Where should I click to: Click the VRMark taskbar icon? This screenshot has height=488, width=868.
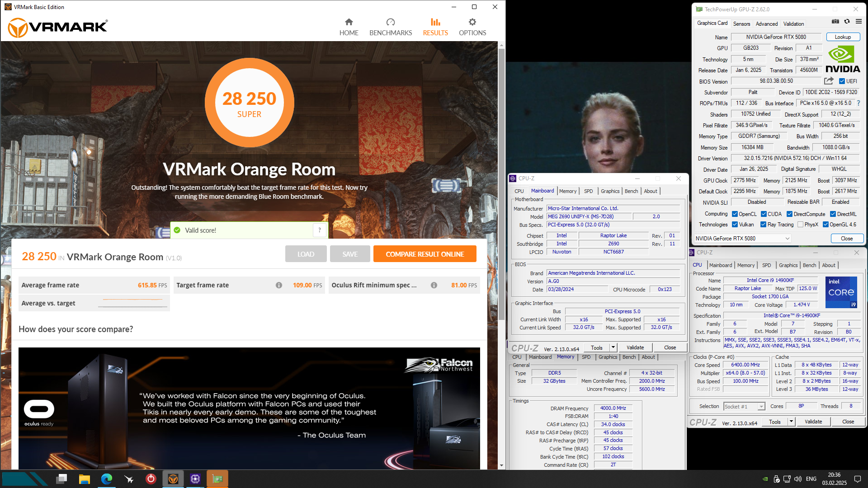pyautogui.click(x=173, y=479)
